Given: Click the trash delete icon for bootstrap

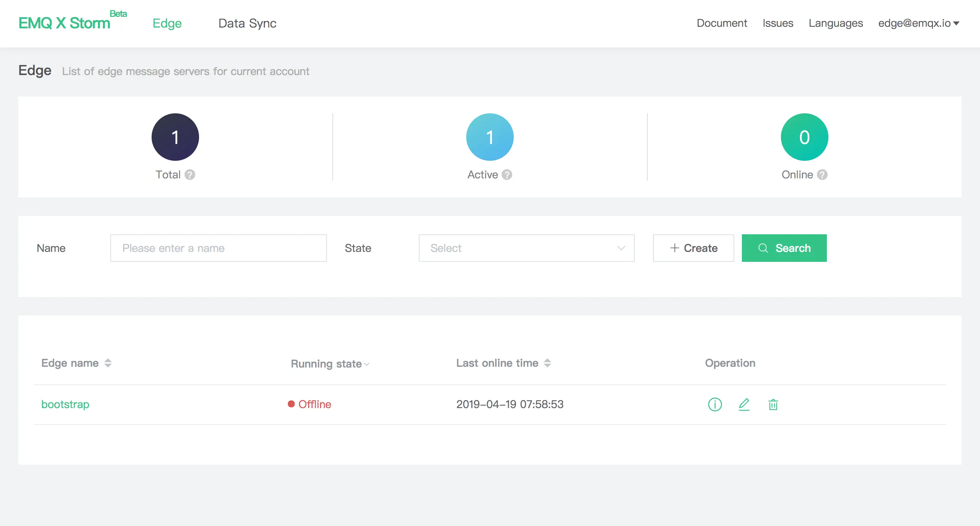Looking at the screenshot, I should [x=773, y=404].
